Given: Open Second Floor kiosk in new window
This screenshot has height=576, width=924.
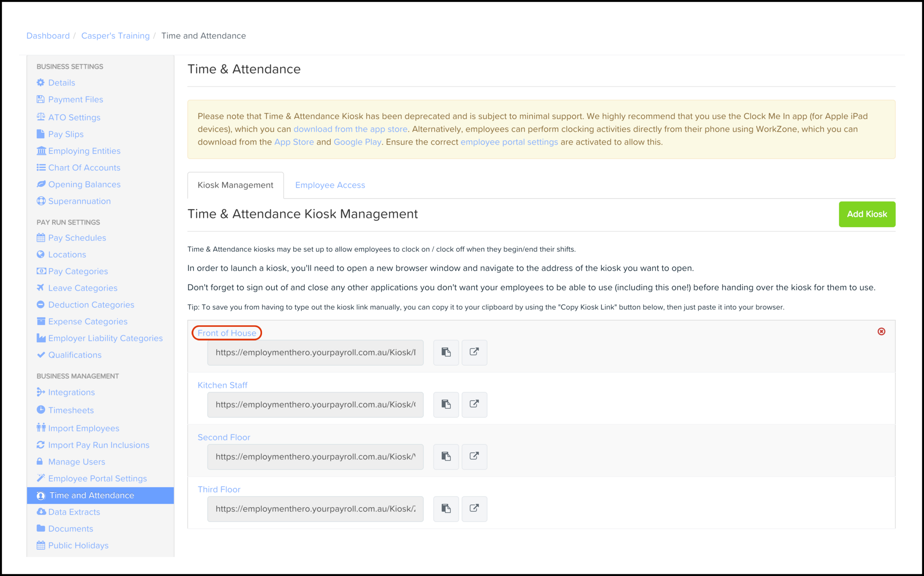Looking at the screenshot, I should (x=474, y=456).
